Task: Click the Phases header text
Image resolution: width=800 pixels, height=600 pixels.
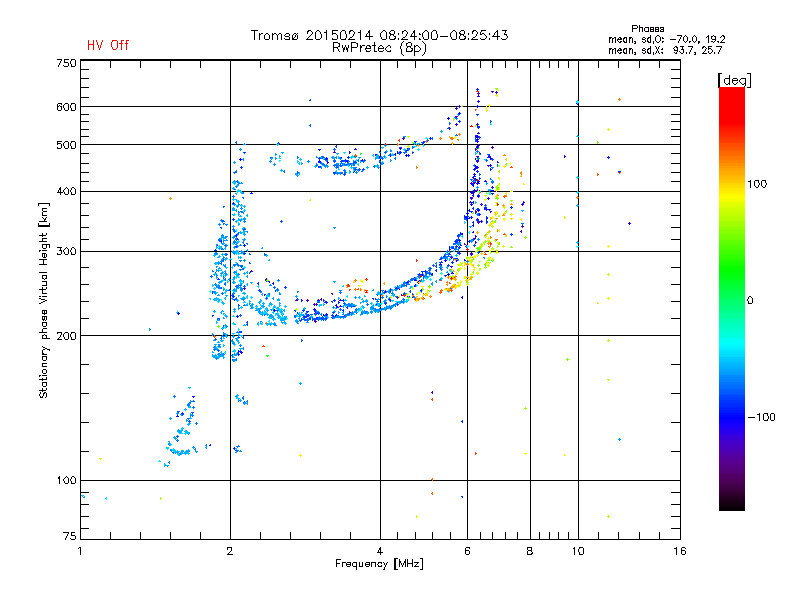Action: pyautogui.click(x=647, y=29)
